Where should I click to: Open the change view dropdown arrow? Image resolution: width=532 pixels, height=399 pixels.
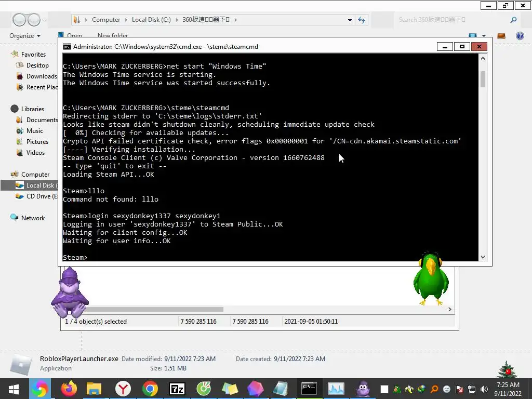pyautogui.click(x=484, y=35)
